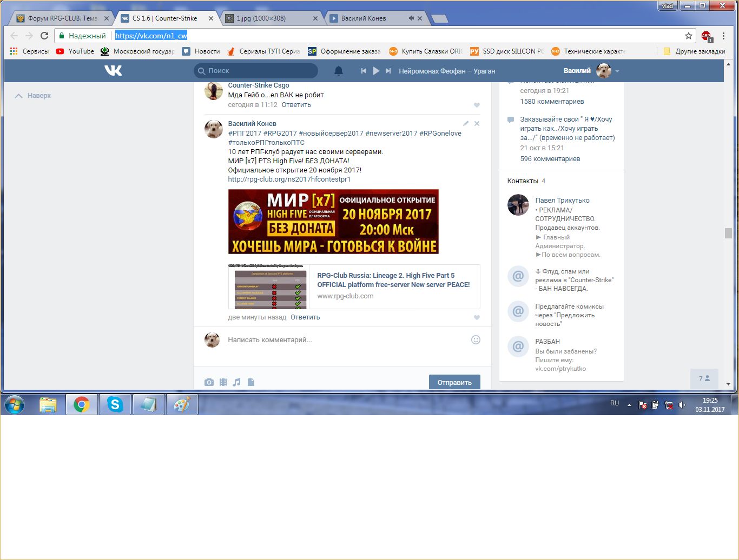Open the Василий profile menu dropdown

pyautogui.click(x=591, y=71)
